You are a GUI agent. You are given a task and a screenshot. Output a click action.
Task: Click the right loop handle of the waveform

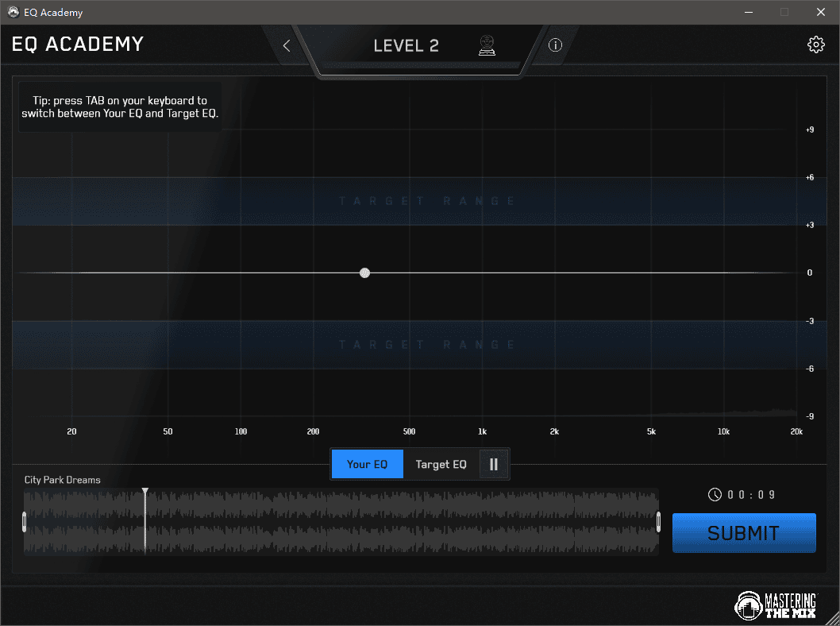tap(658, 522)
